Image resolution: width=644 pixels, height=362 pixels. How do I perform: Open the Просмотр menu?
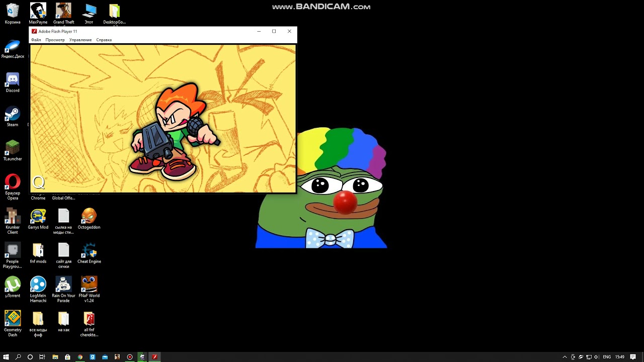[x=55, y=40]
